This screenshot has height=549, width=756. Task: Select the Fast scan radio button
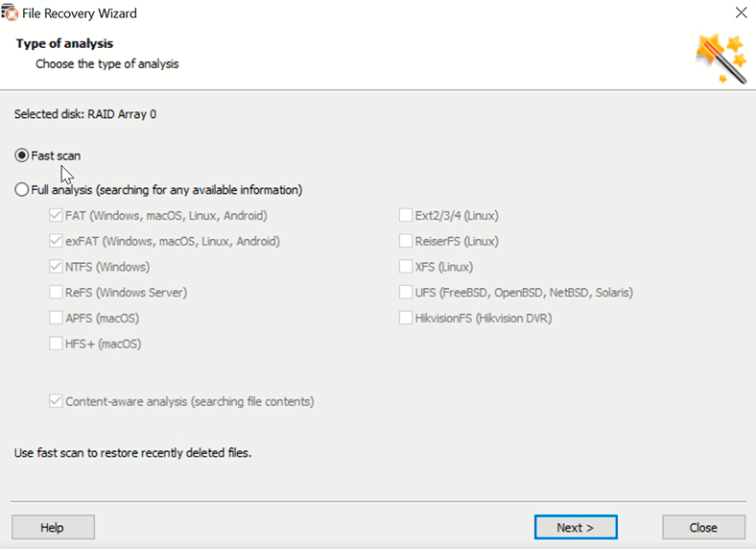[22, 155]
